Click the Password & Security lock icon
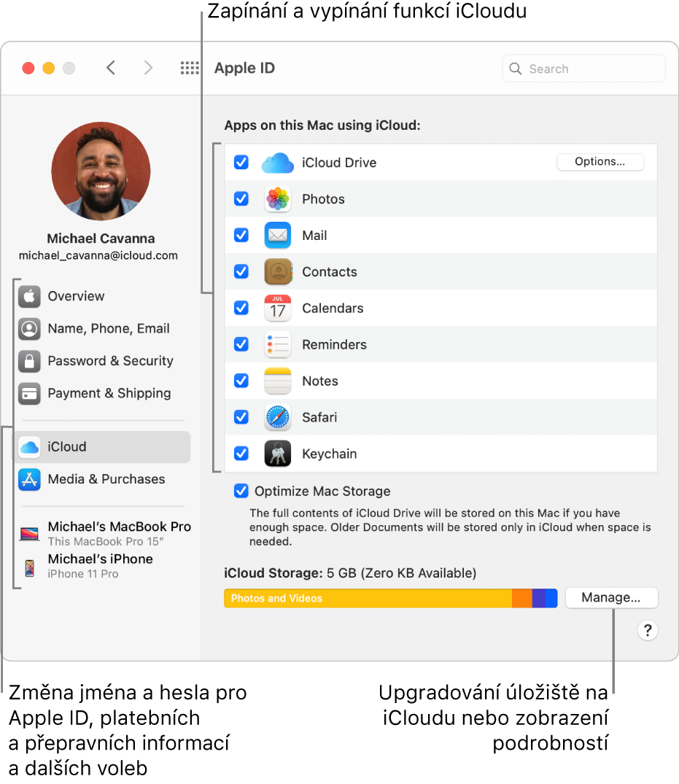 29,361
